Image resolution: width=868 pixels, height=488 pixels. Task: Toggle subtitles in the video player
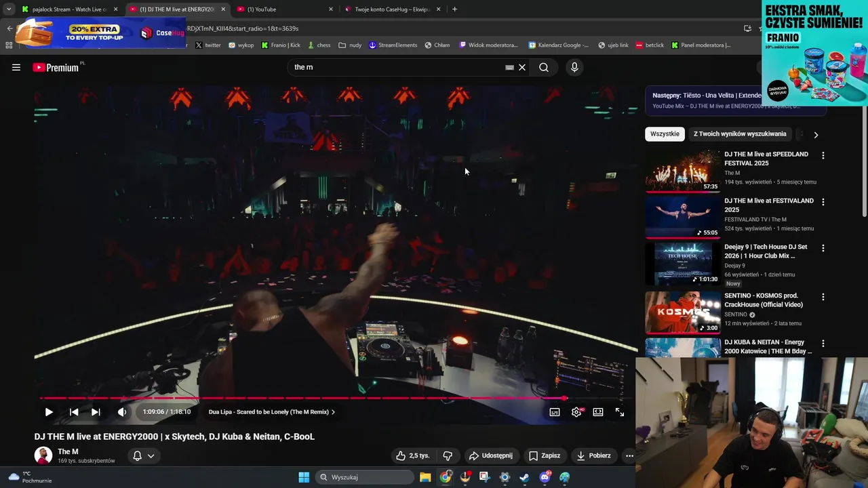pyautogui.click(x=555, y=411)
